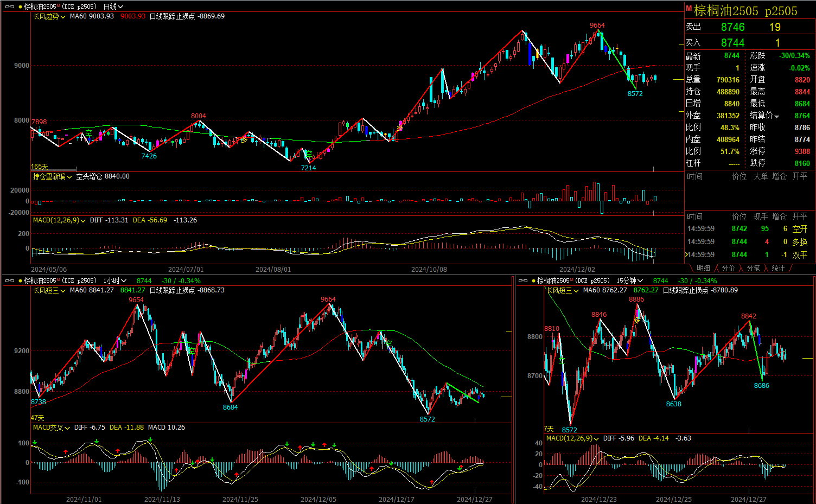Click the yellow dot in 15-minute chart header
This screenshot has width=816, height=504.
click(533, 280)
